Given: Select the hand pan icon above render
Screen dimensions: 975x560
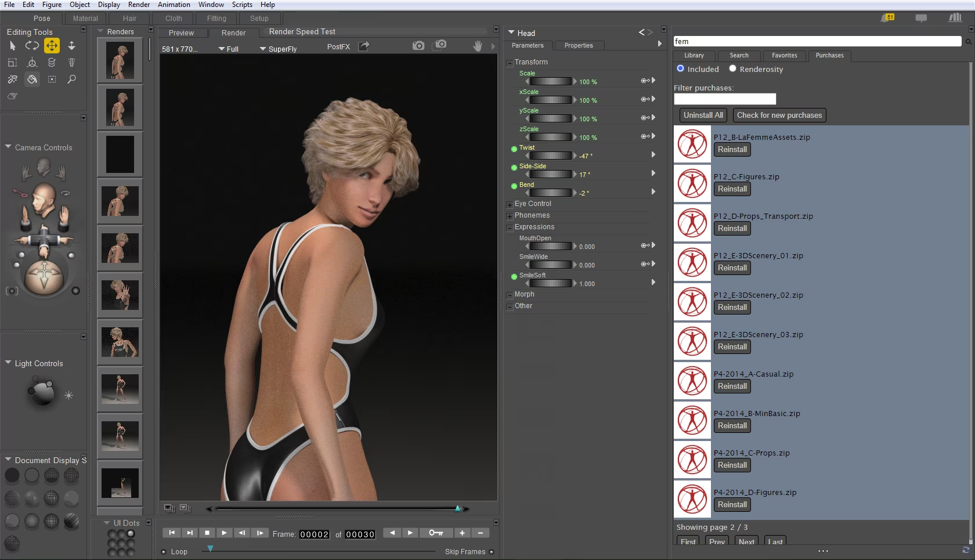Looking at the screenshot, I should 477,46.
